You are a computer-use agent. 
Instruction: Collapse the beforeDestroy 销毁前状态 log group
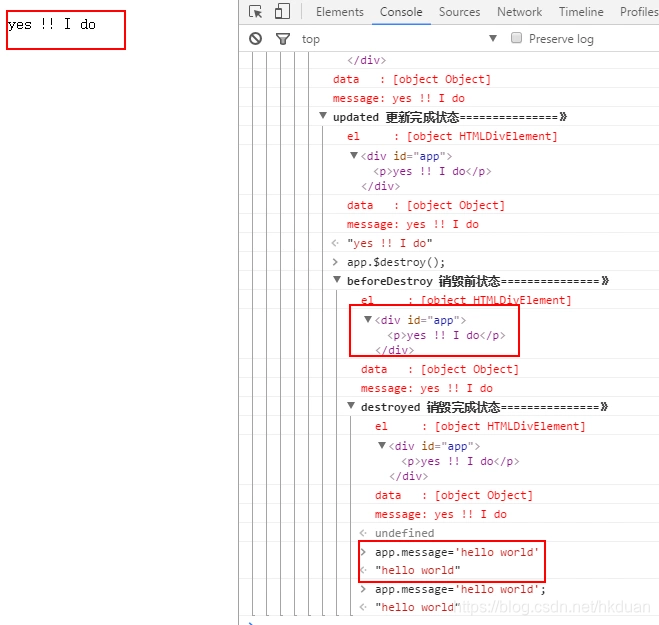337,280
